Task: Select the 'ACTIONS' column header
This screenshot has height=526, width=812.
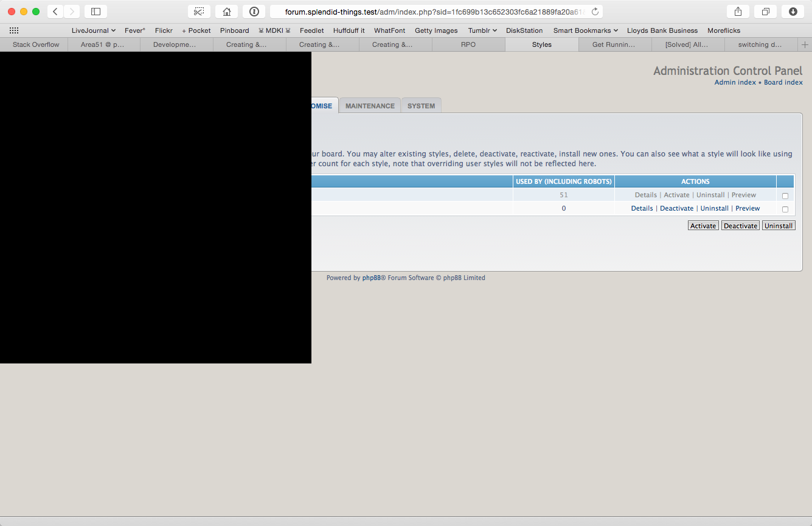Action: pos(695,181)
